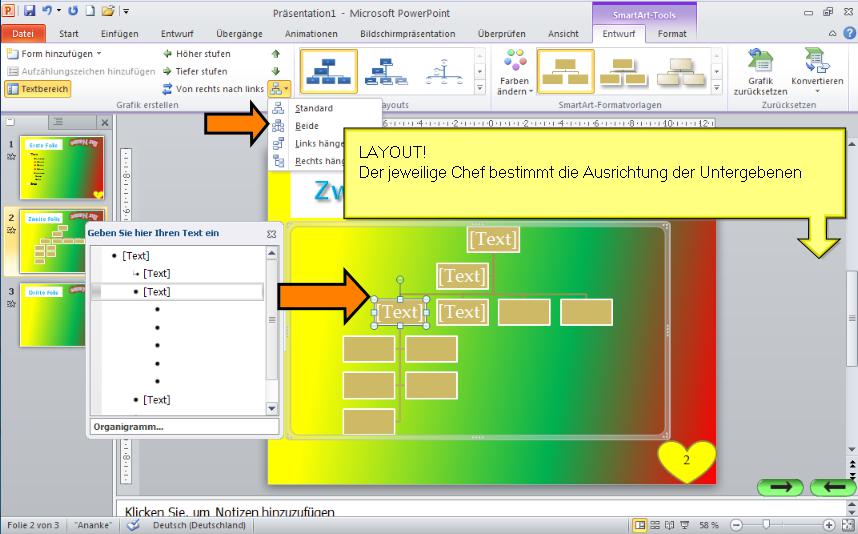Expand the Konvertieren dropdown

(x=816, y=72)
